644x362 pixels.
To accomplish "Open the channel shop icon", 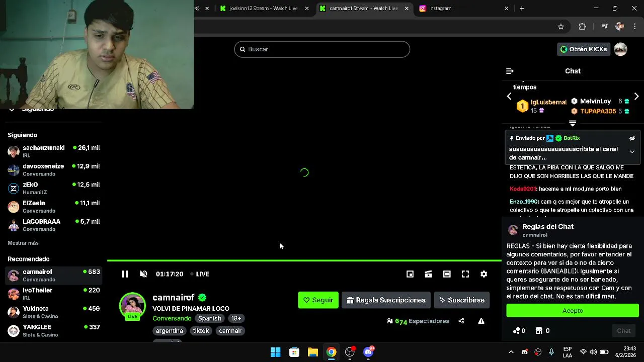I will click(x=543, y=331).
